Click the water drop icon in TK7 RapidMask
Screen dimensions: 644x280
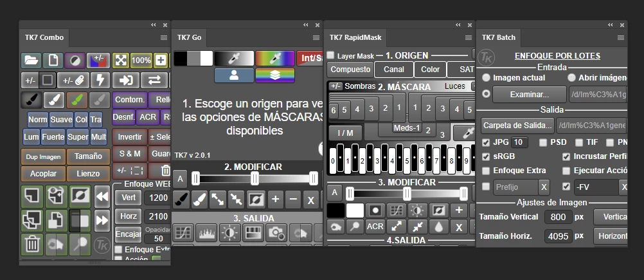pyautogui.click(x=438, y=227)
